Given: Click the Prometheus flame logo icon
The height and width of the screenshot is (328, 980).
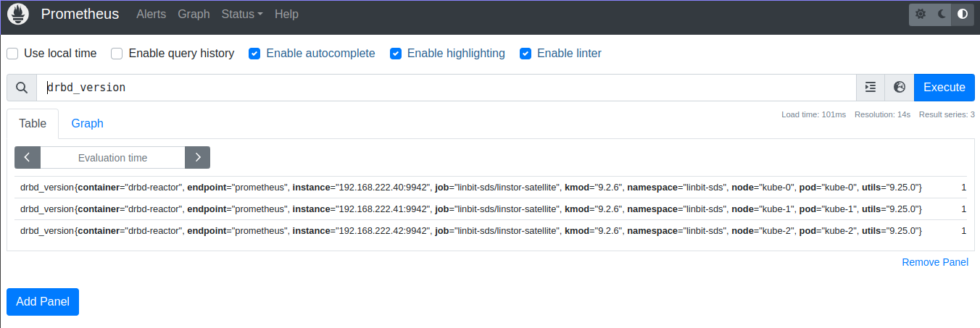Looking at the screenshot, I should click(18, 14).
